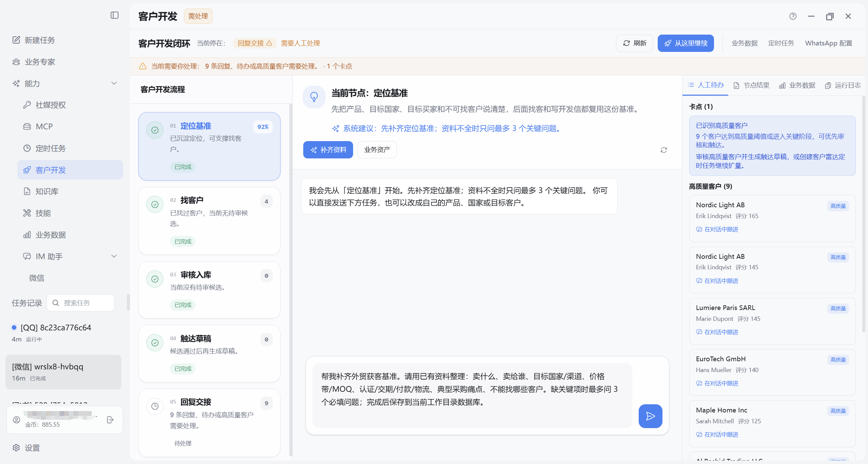The width and height of the screenshot is (868, 464).
Task: Follow up Lumiere Paris SARL 在对话中跟进
Action: (x=717, y=332)
